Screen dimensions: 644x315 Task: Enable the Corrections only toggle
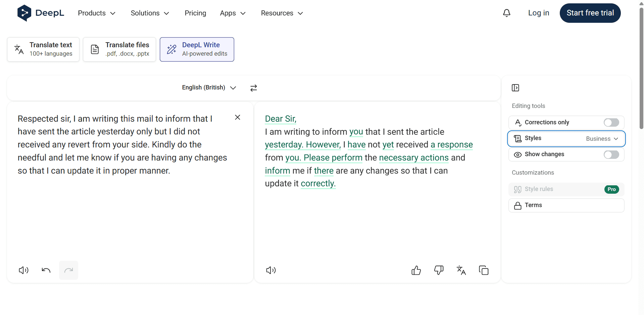tap(611, 122)
